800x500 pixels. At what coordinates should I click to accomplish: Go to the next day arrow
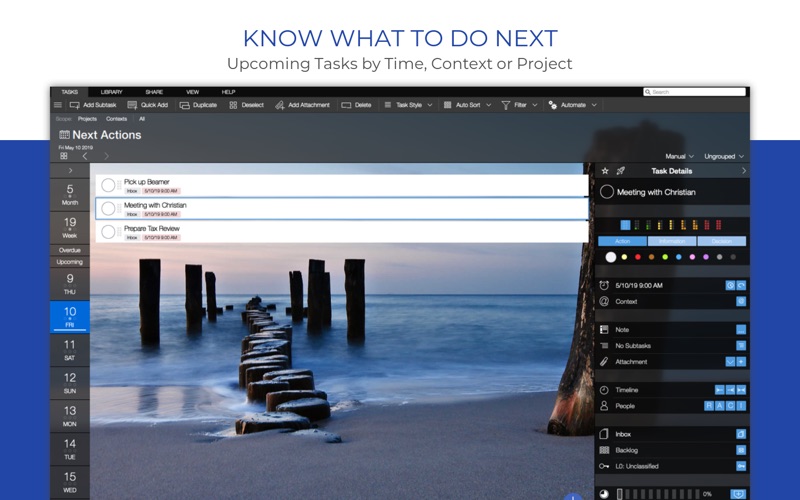coord(106,156)
